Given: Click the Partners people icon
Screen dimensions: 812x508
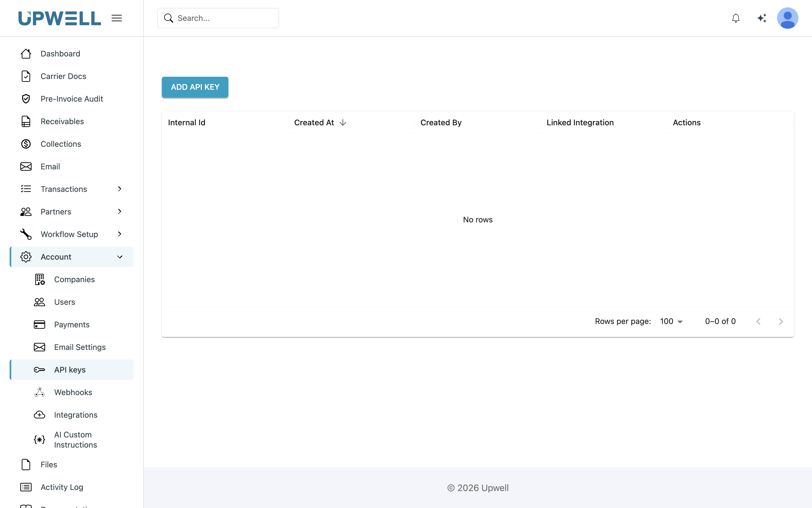Looking at the screenshot, I should point(26,212).
